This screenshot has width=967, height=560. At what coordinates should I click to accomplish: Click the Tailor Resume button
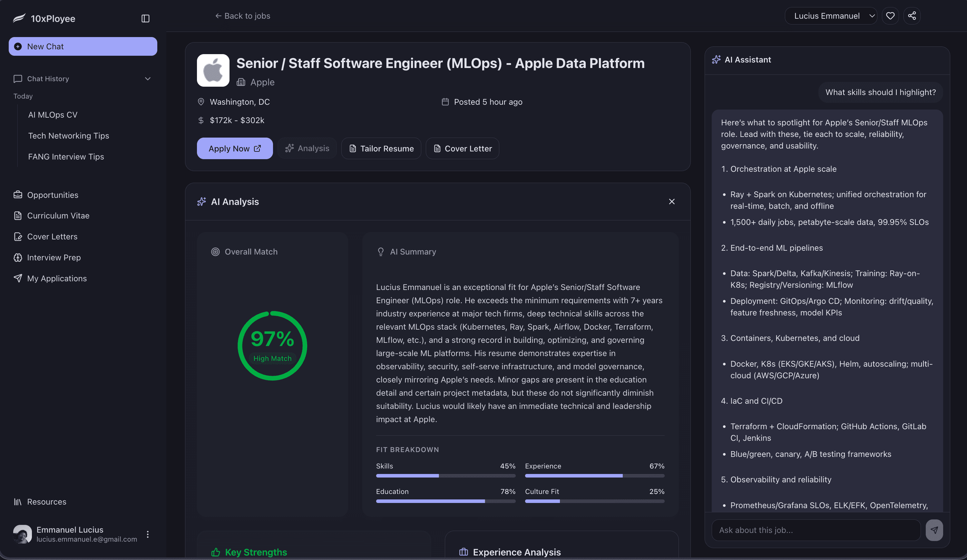[381, 149]
